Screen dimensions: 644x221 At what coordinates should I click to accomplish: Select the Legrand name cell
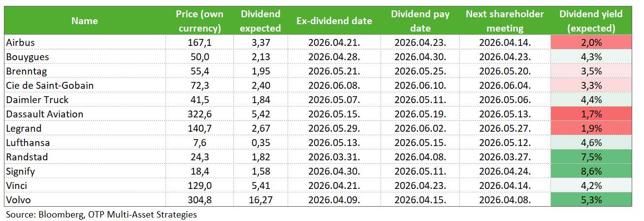pos(85,129)
